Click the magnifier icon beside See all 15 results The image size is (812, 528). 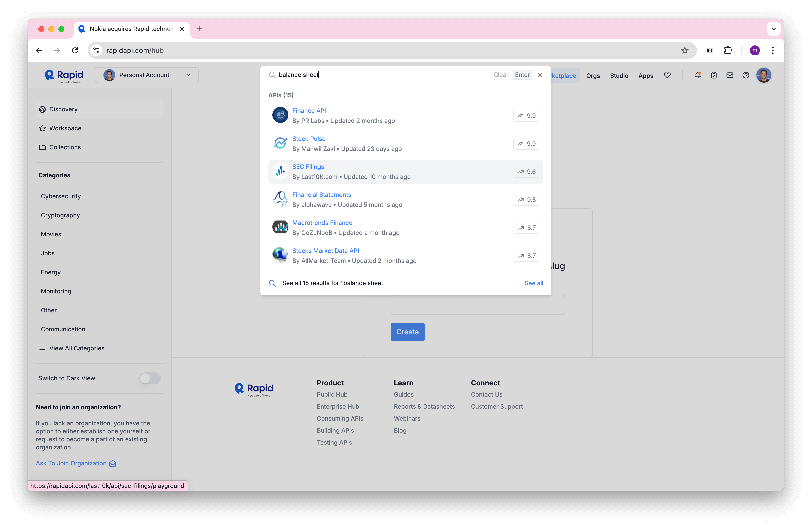272,283
